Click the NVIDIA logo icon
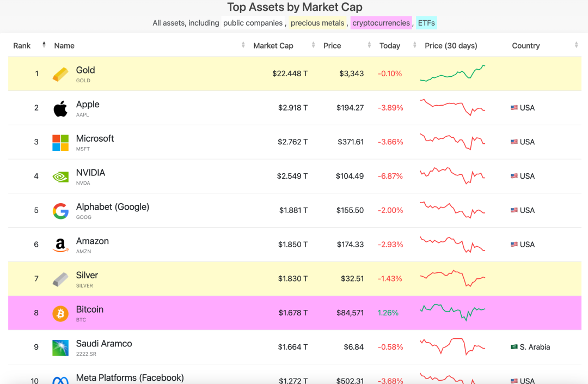This screenshot has width=588, height=384. point(60,176)
